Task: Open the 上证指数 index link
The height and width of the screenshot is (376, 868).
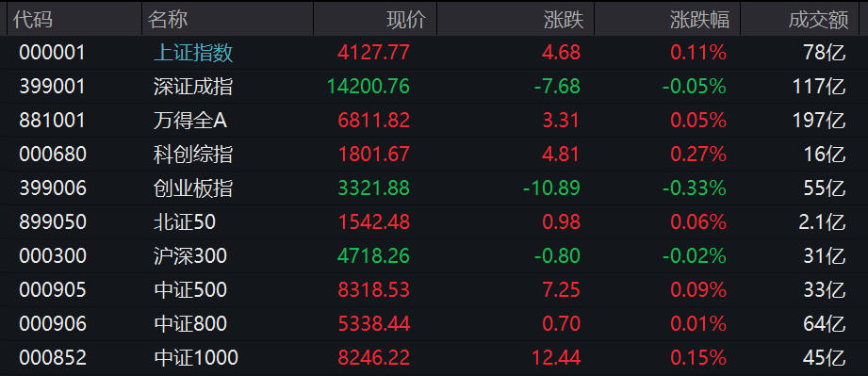Action: pyautogui.click(x=193, y=53)
